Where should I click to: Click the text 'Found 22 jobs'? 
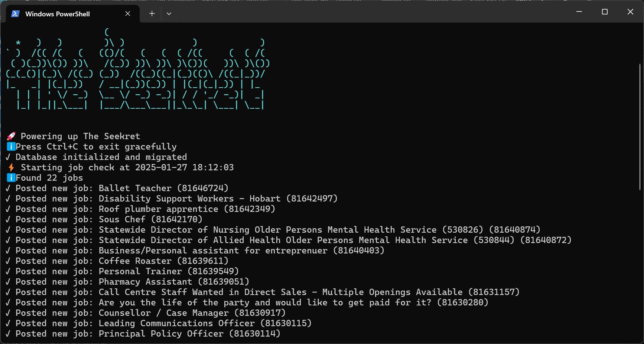[x=49, y=178]
